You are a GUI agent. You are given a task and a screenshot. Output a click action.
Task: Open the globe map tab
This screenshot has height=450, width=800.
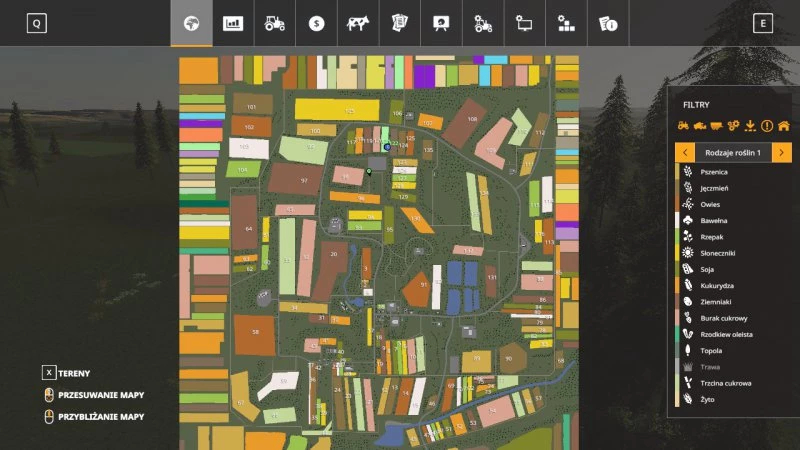(191, 23)
